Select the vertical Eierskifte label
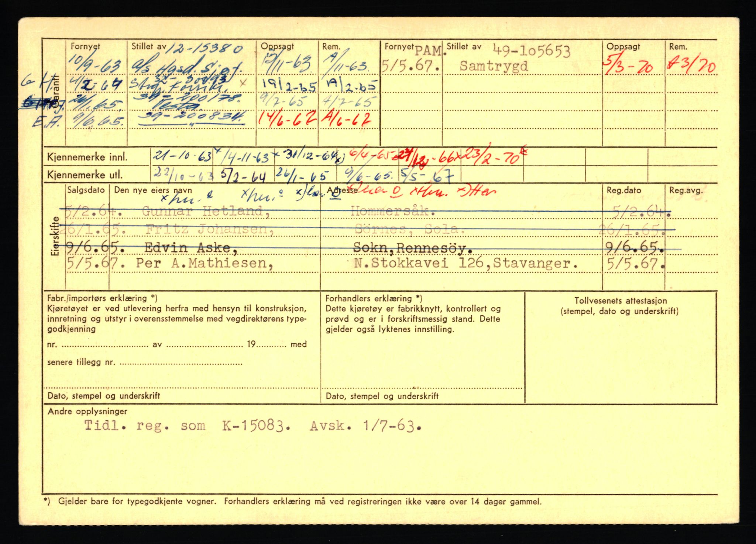This screenshot has height=544, width=756. [55, 236]
